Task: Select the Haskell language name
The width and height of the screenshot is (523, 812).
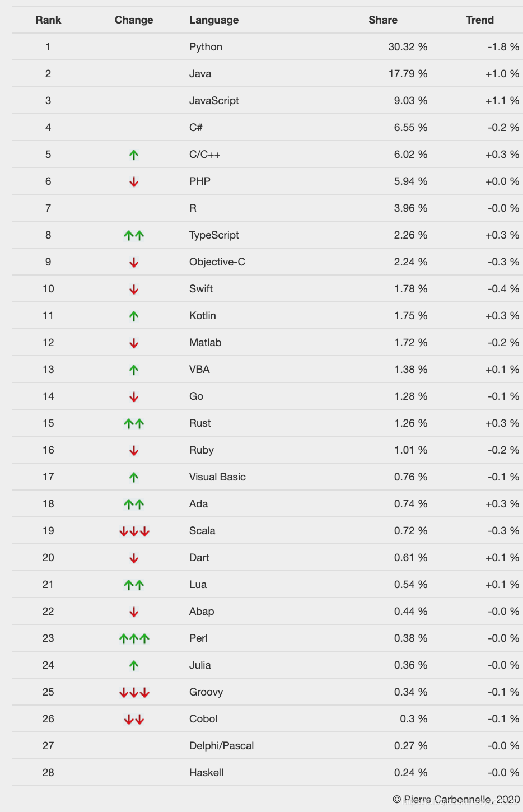Action: [x=206, y=773]
